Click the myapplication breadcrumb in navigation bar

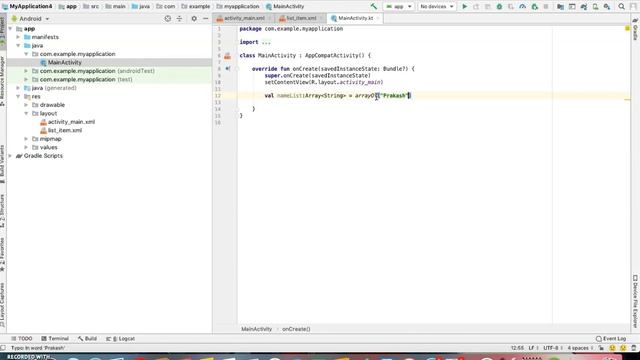[x=238, y=7]
